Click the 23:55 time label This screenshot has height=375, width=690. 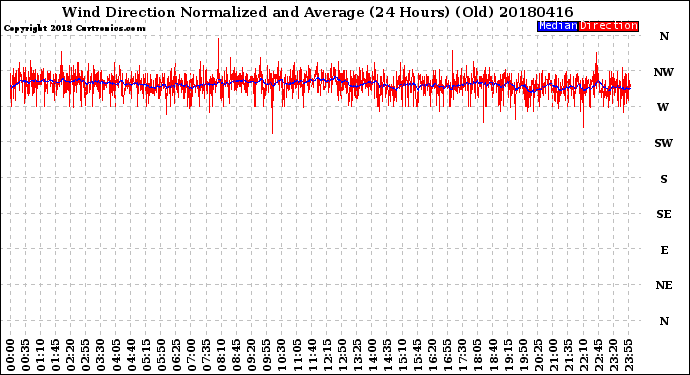pos(628,355)
